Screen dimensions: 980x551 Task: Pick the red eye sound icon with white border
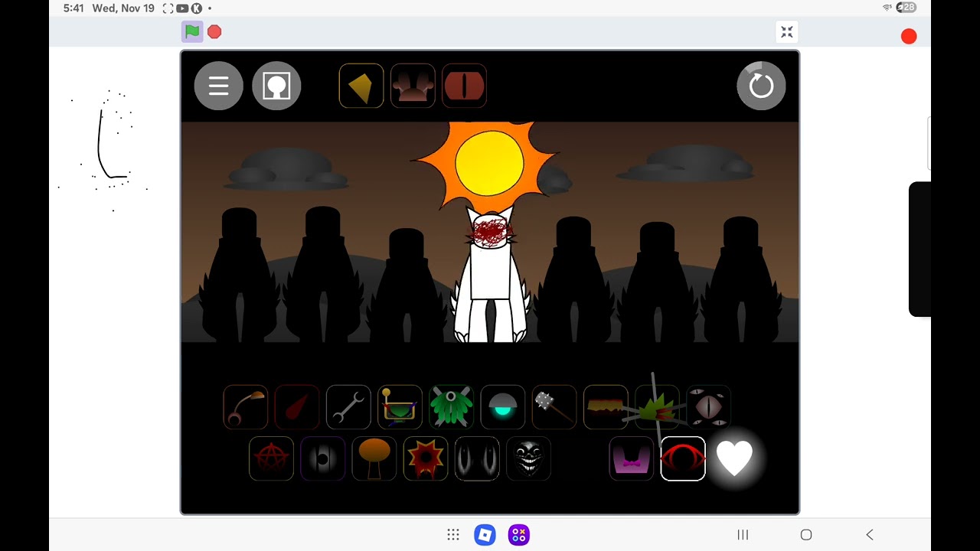[x=683, y=458]
